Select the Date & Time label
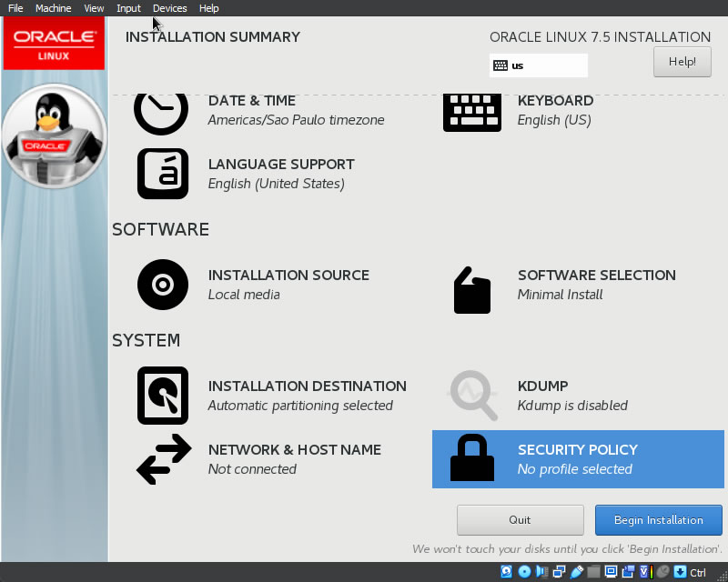Viewport: 728px width, 582px height. [252, 100]
